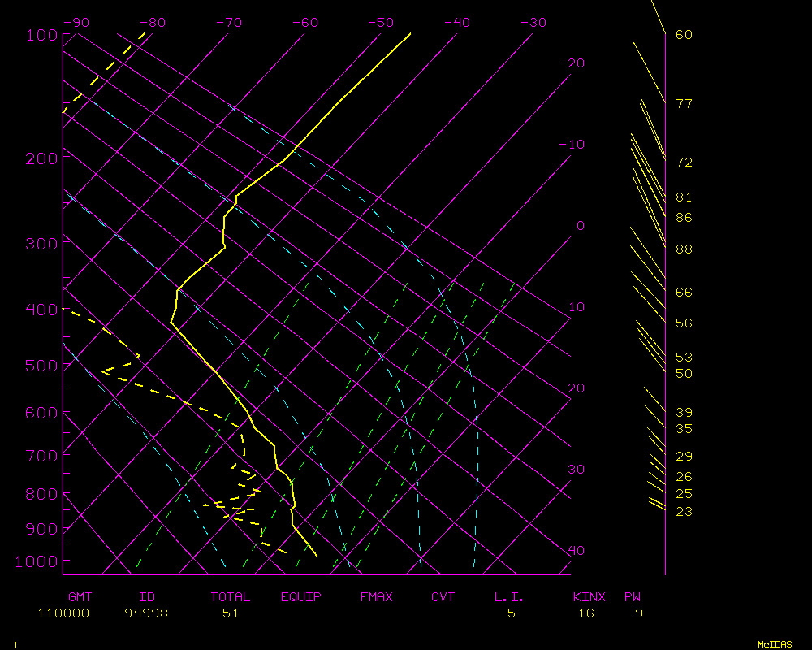
Task: Select the 50 wind speed value
Action: (x=684, y=374)
